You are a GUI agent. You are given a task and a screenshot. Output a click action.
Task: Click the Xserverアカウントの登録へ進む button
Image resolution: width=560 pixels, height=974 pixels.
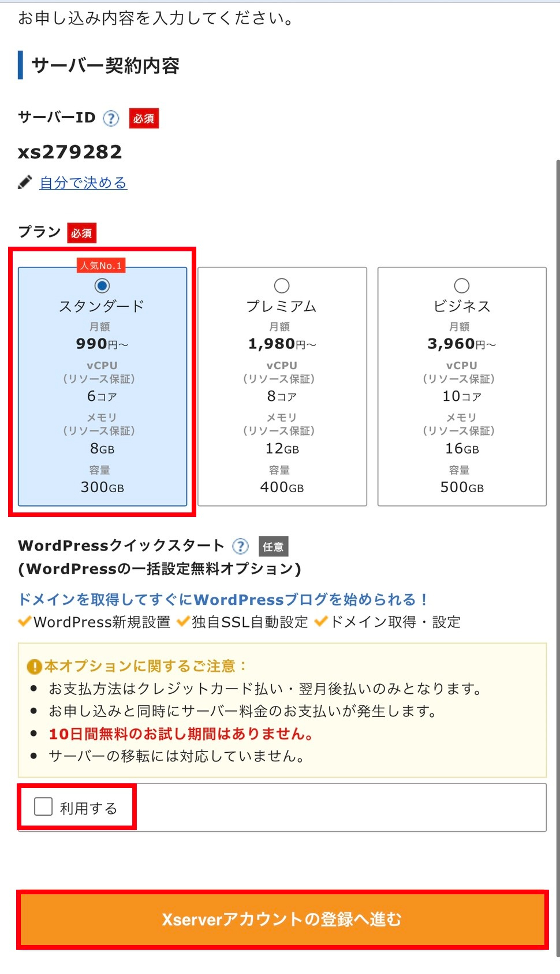click(282, 919)
